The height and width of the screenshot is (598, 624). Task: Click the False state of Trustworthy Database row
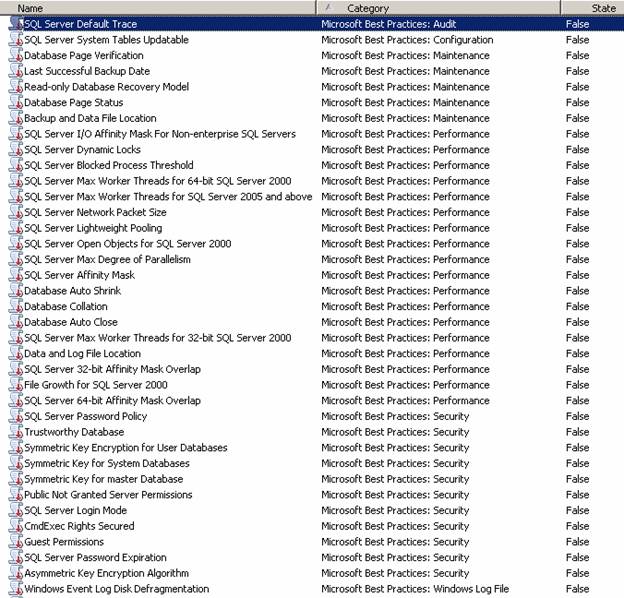pyautogui.click(x=577, y=432)
